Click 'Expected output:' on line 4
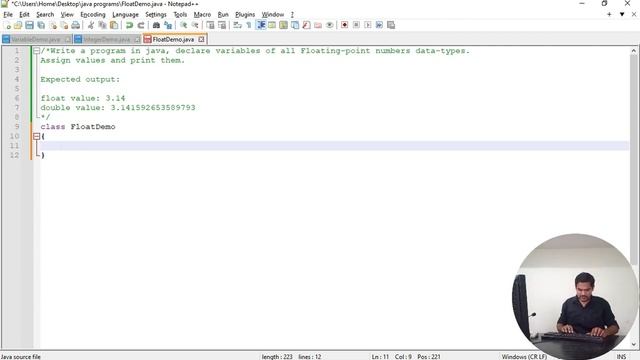The height and width of the screenshot is (360, 640). [80, 79]
